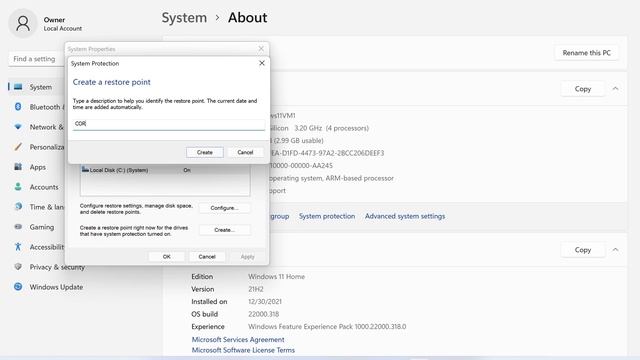640x360 pixels.
Task: Close the System Properties window
Action: click(x=261, y=49)
